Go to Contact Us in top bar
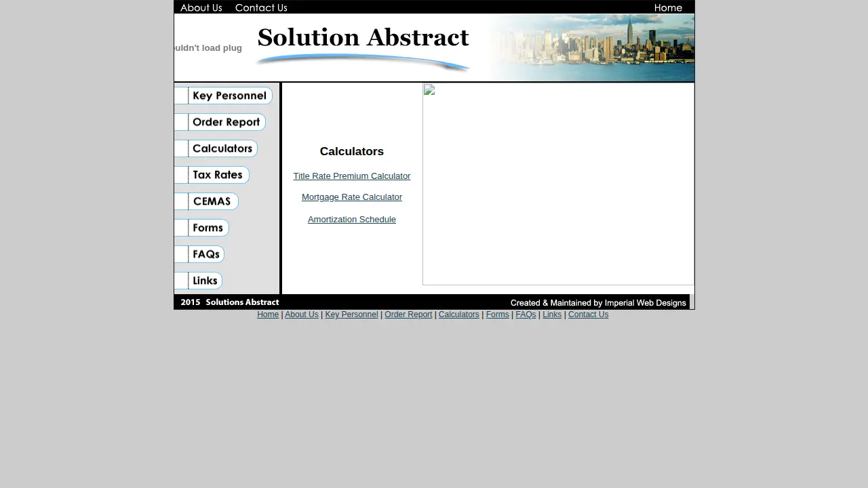Screen dimensions: 868x488 pos(261,7)
